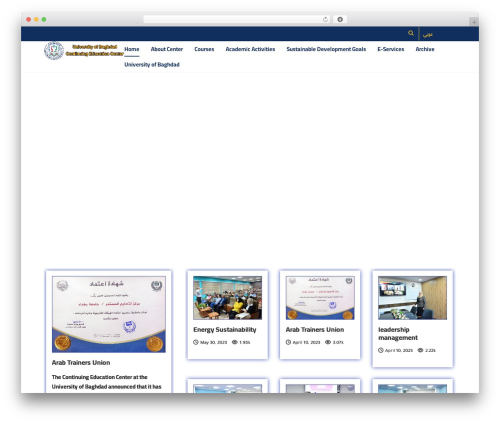Click eye views icon next to 1.93k
Image resolution: width=500 pixels, height=423 pixels.
click(x=235, y=342)
